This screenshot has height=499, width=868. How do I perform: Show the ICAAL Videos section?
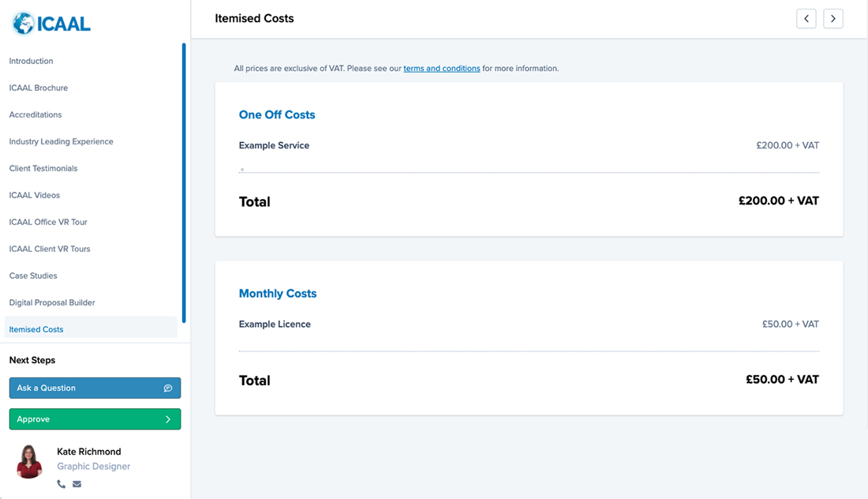tap(35, 195)
